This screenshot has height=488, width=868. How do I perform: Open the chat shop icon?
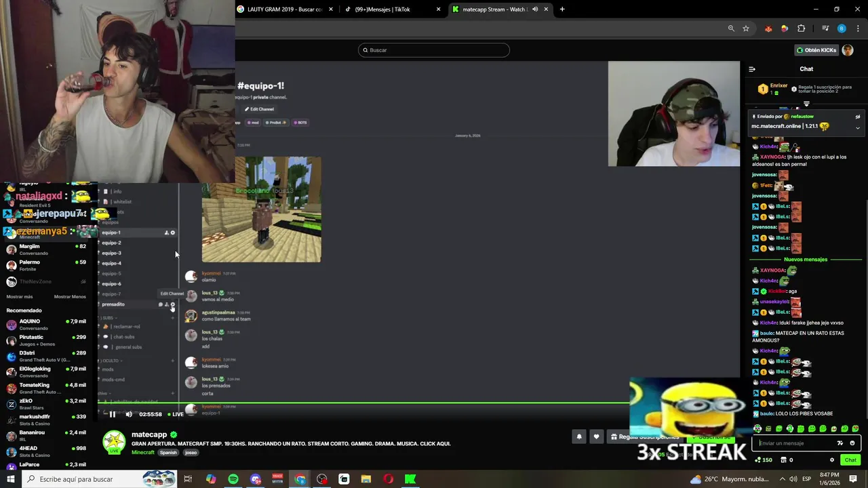pyautogui.click(x=783, y=460)
